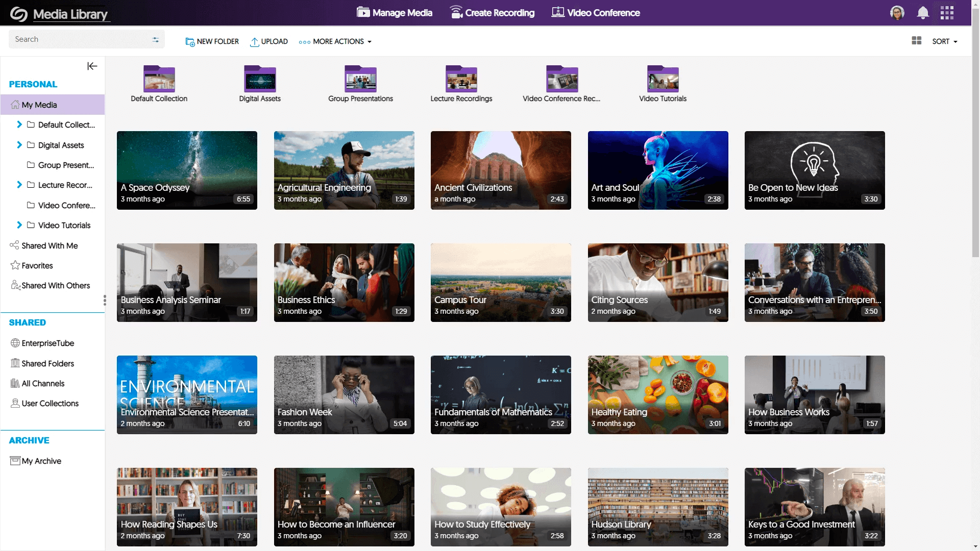Open Hudson Library video
Viewport: 980px width, 551px height.
point(658,507)
